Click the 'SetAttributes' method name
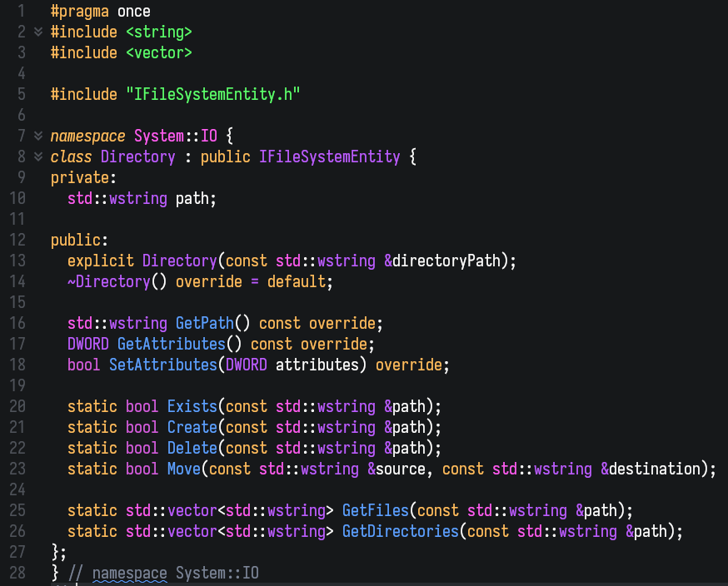This screenshot has width=728, height=586. coord(163,365)
